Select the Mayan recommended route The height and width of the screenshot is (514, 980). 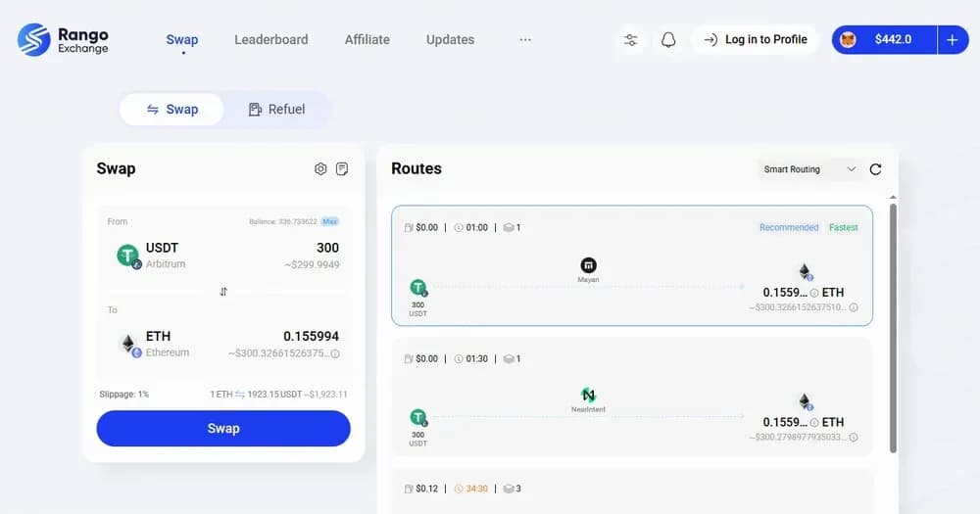pyautogui.click(x=632, y=265)
